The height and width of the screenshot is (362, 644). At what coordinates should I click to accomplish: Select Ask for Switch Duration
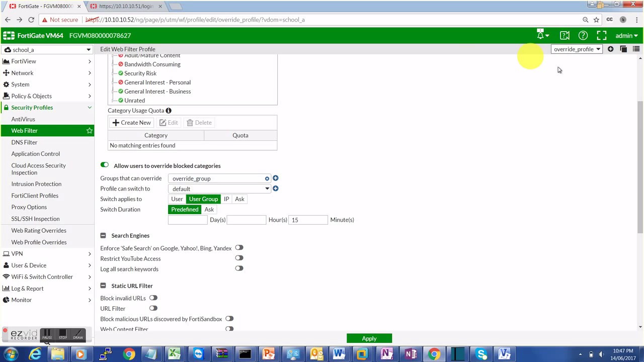[x=209, y=210]
